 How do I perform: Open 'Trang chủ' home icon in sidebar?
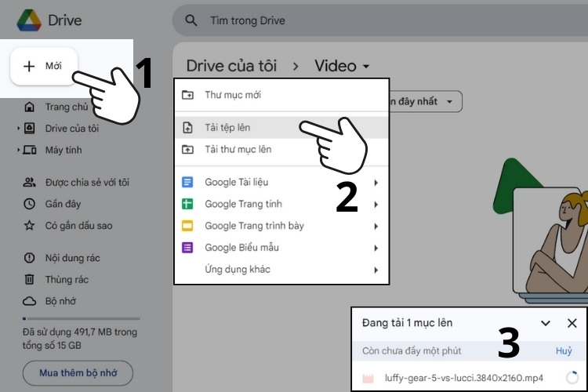[29, 107]
